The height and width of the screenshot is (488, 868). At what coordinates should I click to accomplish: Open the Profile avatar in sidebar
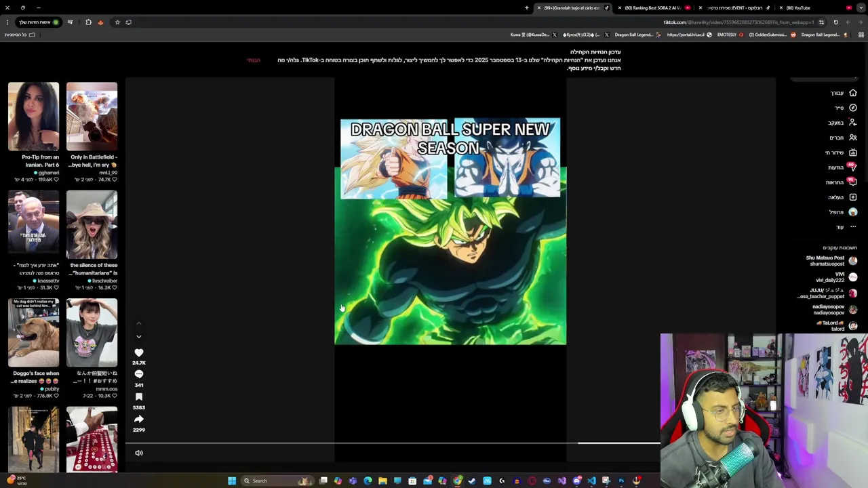click(852, 212)
